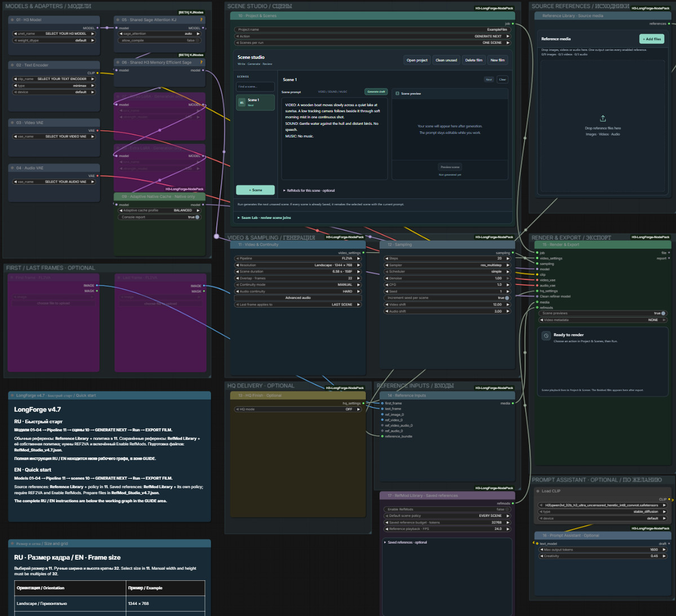Click the Find a scene search field
The image size is (676, 616).
point(255,87)
